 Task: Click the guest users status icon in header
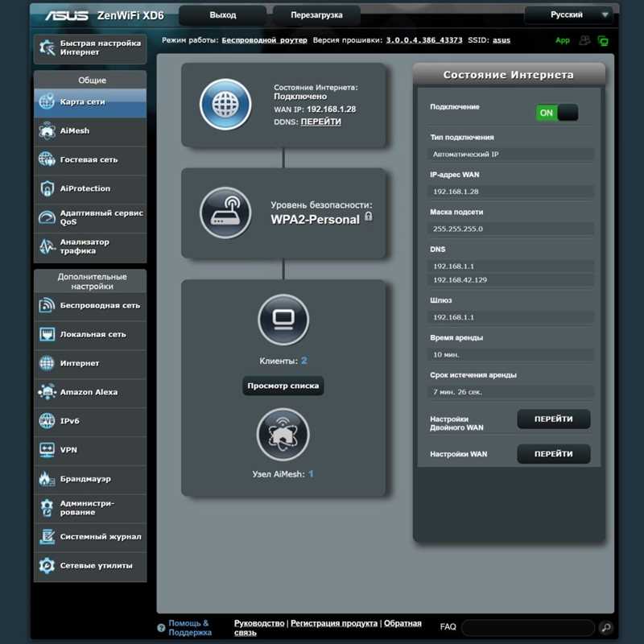[584, 40]
